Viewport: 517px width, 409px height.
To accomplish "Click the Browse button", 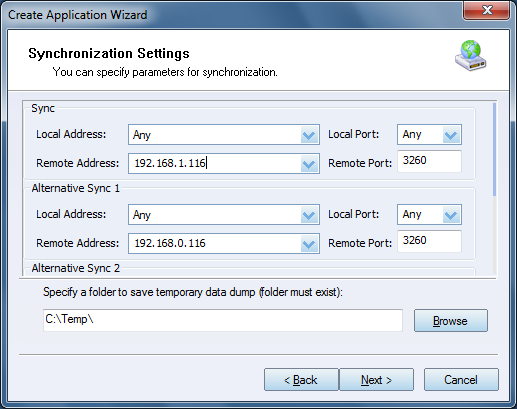I will click(451, 321).
